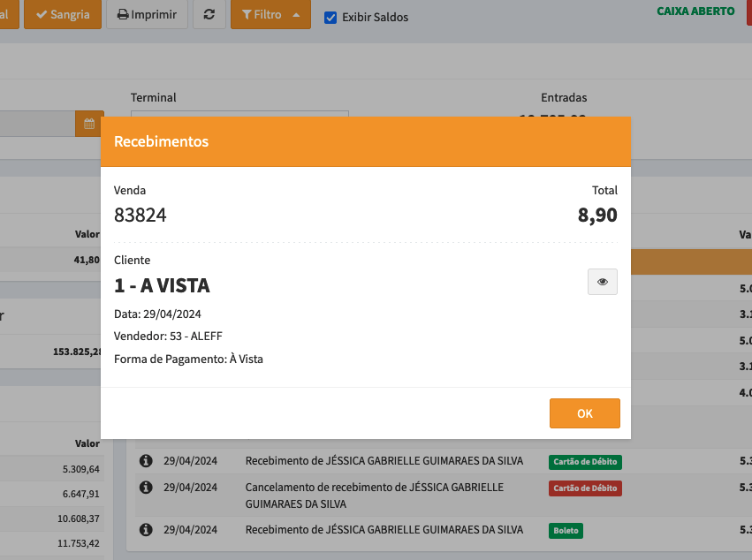The height and width of the screenshot is (560, 752).
Task: Select the Cancelamento de recebimento entry
Action: tap(374, 496)
